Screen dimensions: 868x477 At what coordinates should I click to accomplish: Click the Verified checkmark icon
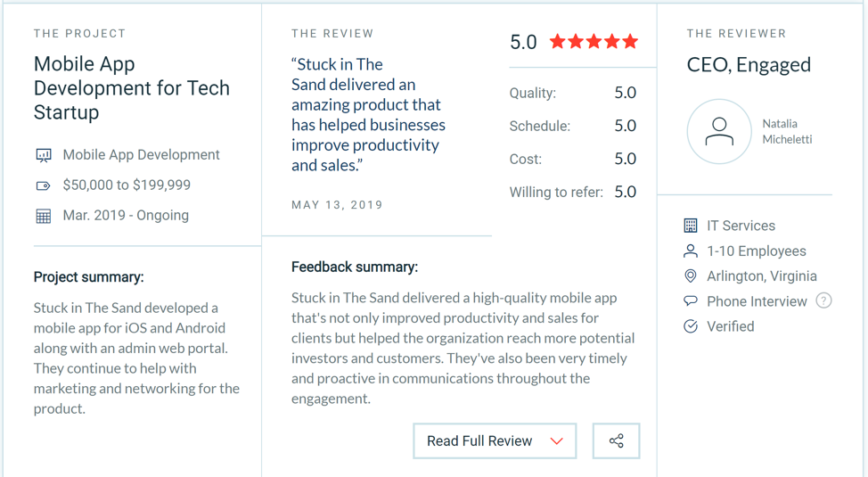click(691, 326)
